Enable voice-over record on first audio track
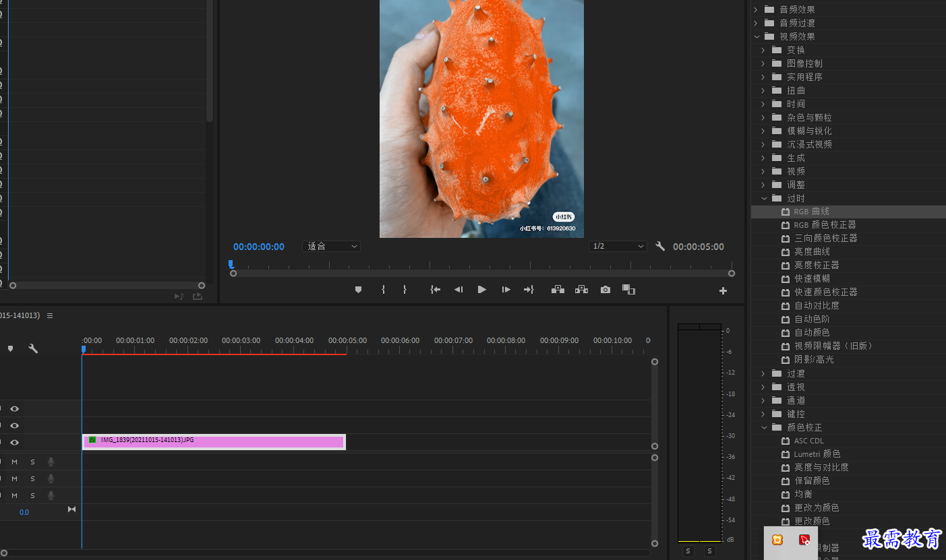The height and width of the screenshot is (560, 946). [x=51, y=462]
